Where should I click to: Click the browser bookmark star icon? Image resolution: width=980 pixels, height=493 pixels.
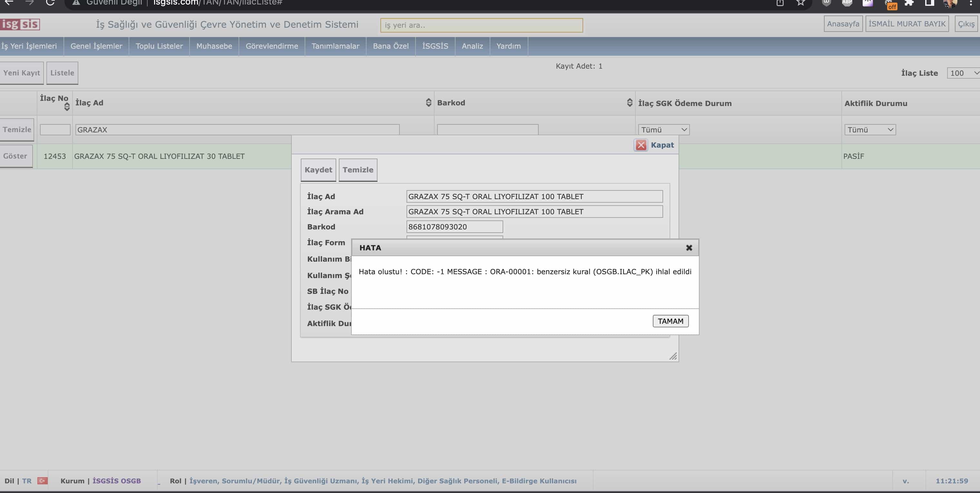[x=800, y=3]
